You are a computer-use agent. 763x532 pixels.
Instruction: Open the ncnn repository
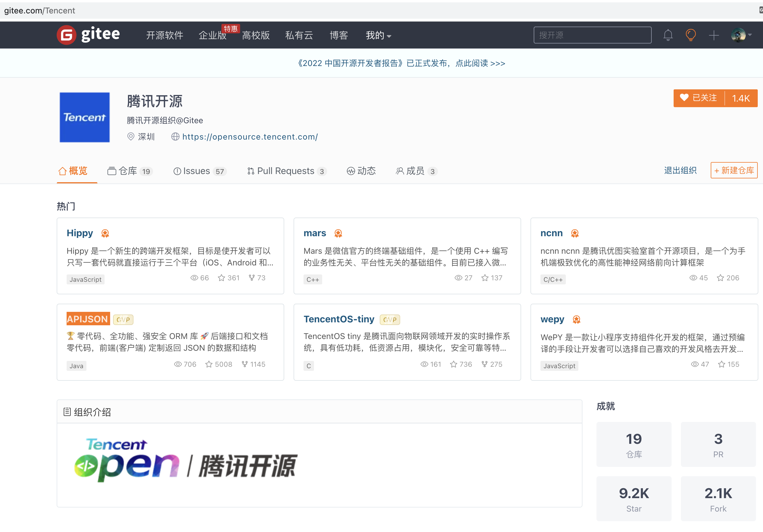point(552,233)
